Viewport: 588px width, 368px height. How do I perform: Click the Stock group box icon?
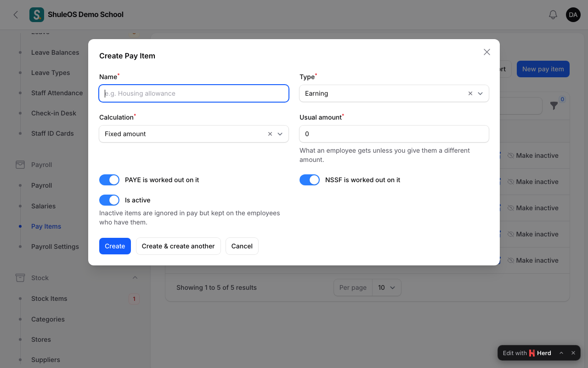pyautogui.click(x=20, y=278)
